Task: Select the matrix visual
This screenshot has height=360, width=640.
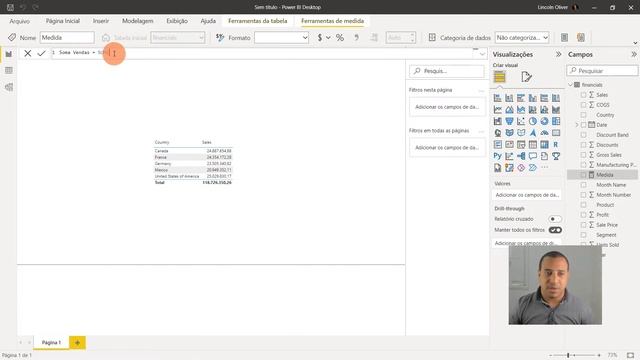Action: (544, 144)
